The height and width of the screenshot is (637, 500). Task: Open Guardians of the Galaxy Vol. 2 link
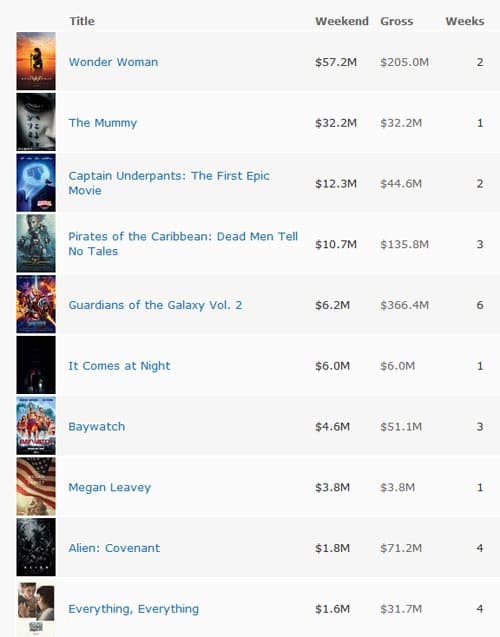click(155, 305)
